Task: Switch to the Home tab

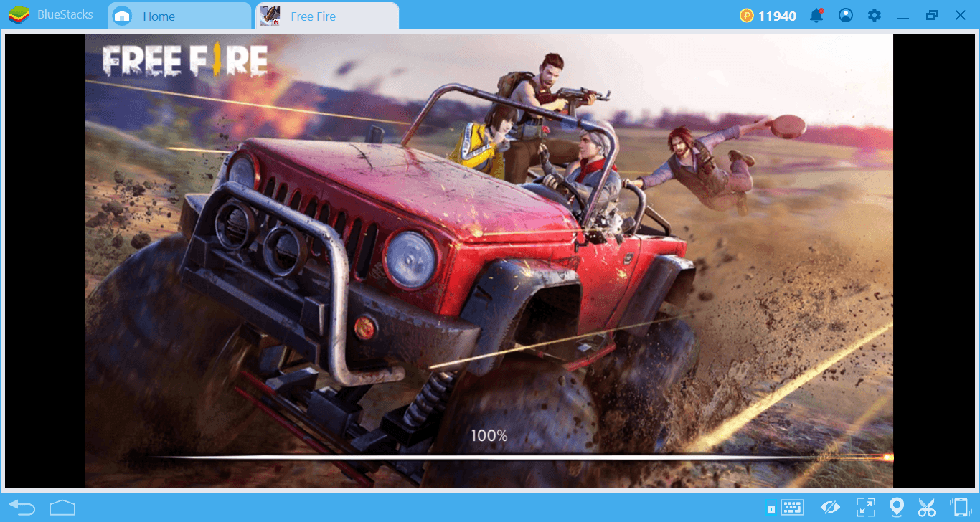Action: [179, 16]
